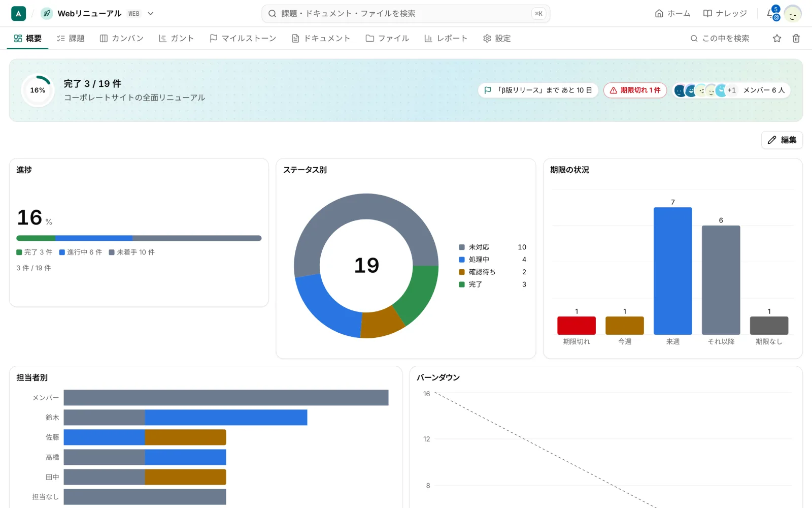This screenshot has width=812, height=508.
Task: Click the 確認待ち legend entry
Action: tap(492, 272)
